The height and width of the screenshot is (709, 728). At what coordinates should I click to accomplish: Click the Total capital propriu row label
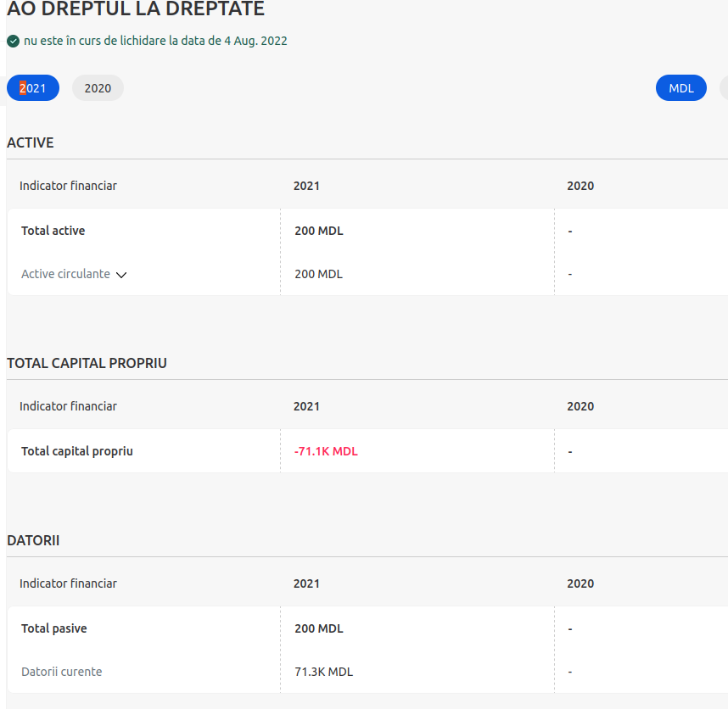[x=77, y=451]
